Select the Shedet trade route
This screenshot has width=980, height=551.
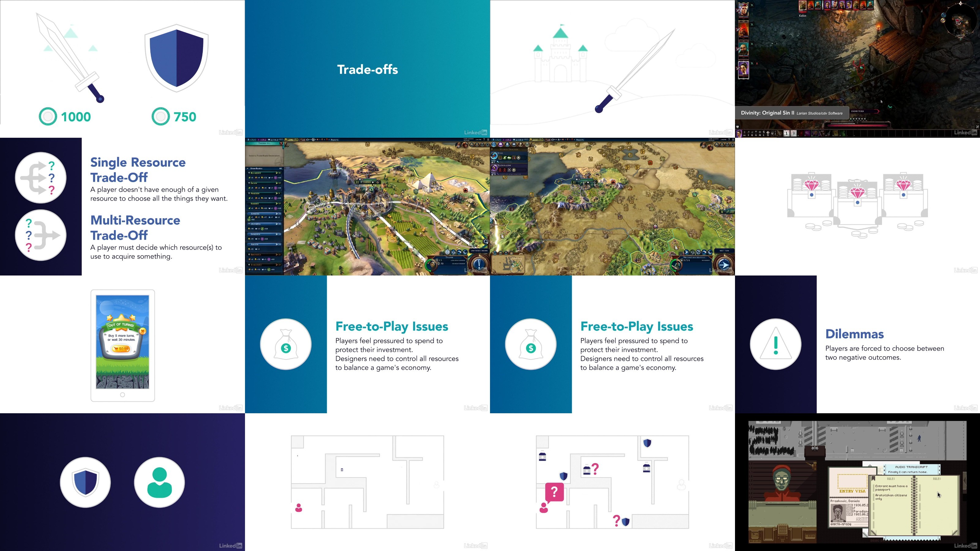[x=265, y=206]
